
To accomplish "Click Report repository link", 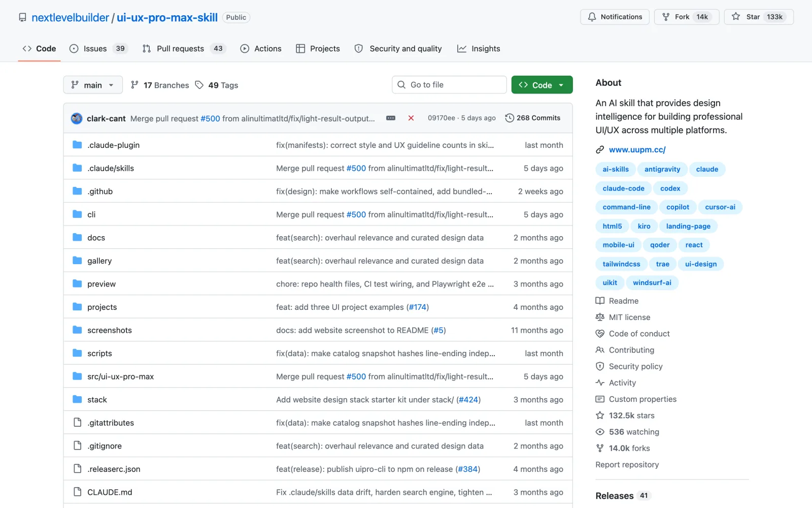I will tap(627, 465).
